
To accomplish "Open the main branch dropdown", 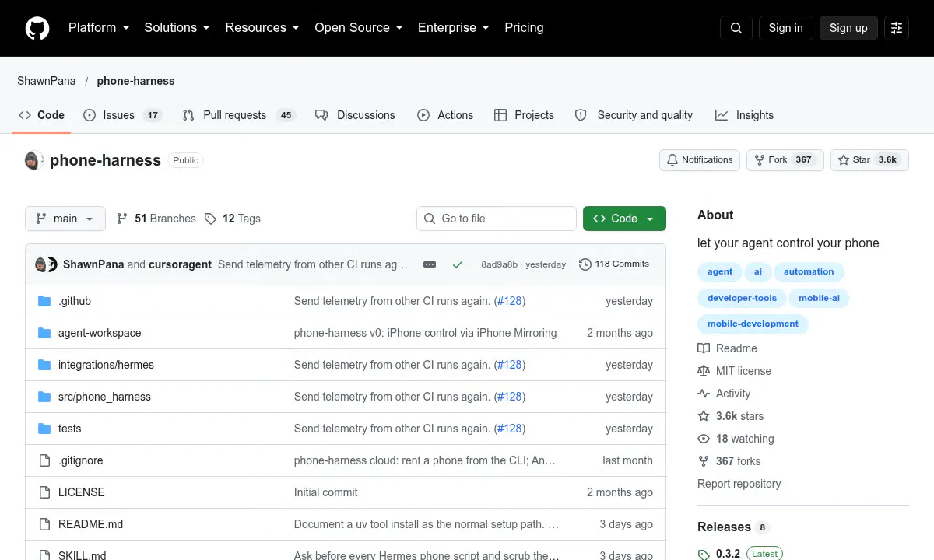I will click(65, 219).
